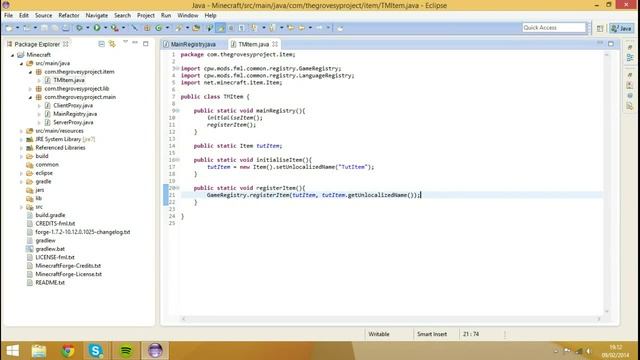Click the New file toolbar icon

pos(9,28)
